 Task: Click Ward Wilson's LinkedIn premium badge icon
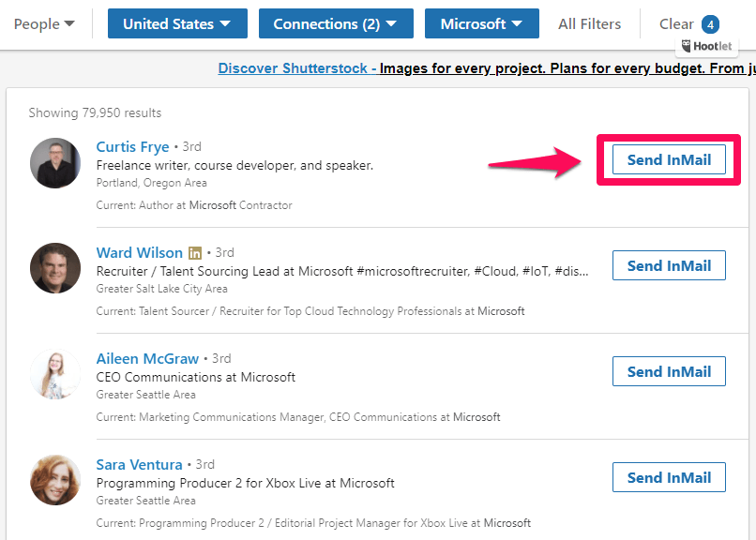[x=195, y=253]
